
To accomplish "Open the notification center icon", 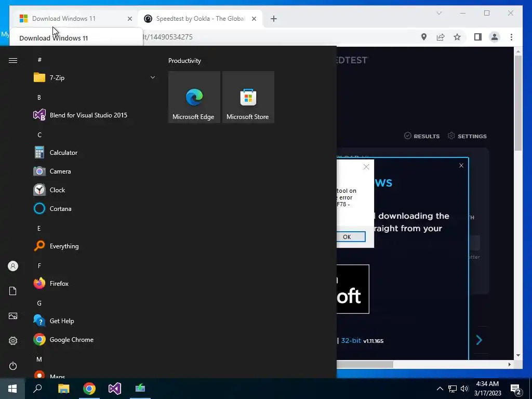I will click(516, 389).
